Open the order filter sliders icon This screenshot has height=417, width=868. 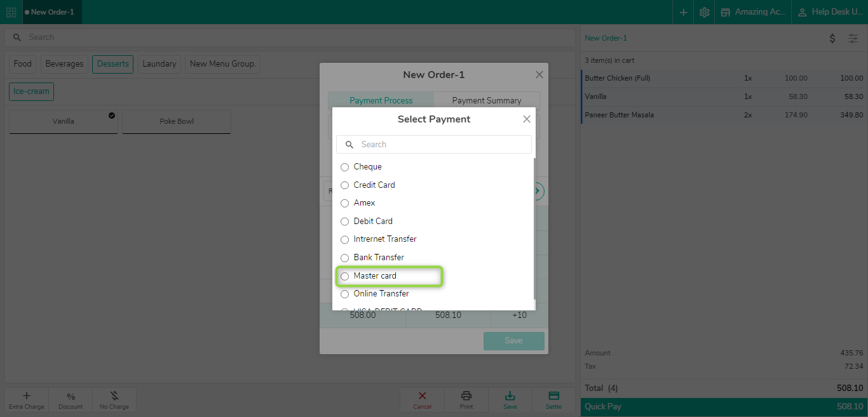853,38
